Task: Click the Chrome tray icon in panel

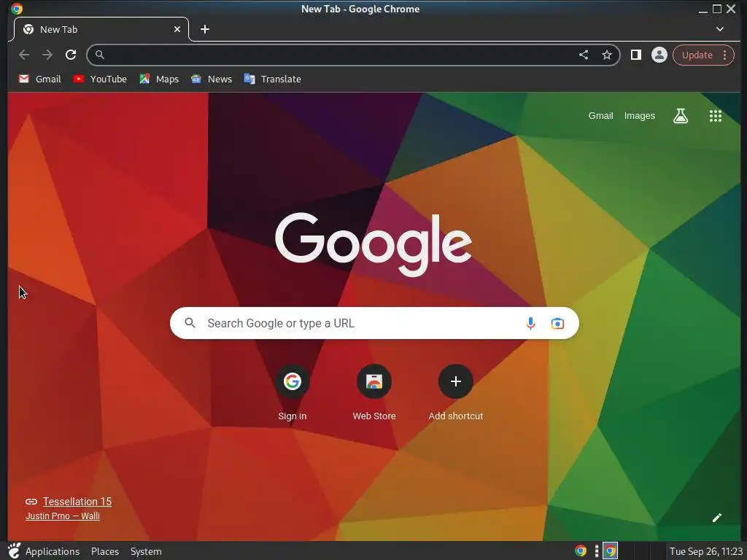Action: (x=580, y=551)
